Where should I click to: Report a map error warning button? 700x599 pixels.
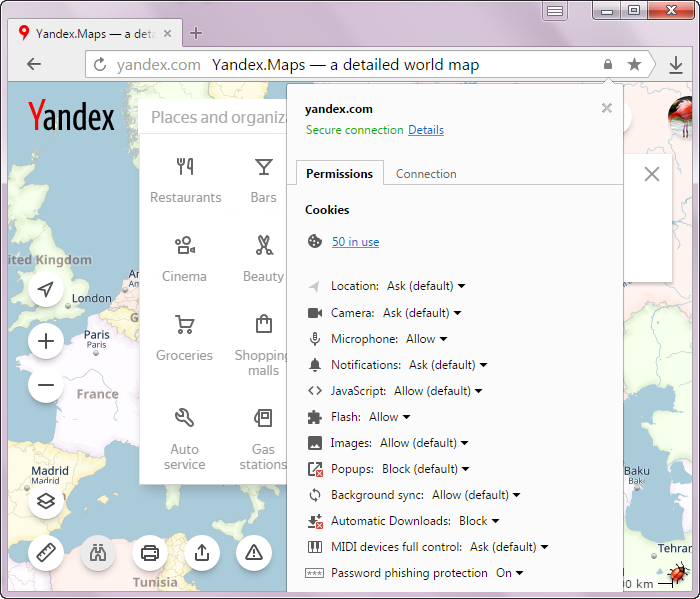coord(254,553)
